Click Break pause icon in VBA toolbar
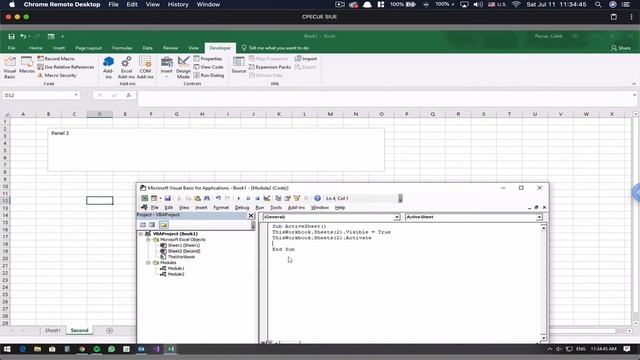Screen dimensions: 640x360 248,198
